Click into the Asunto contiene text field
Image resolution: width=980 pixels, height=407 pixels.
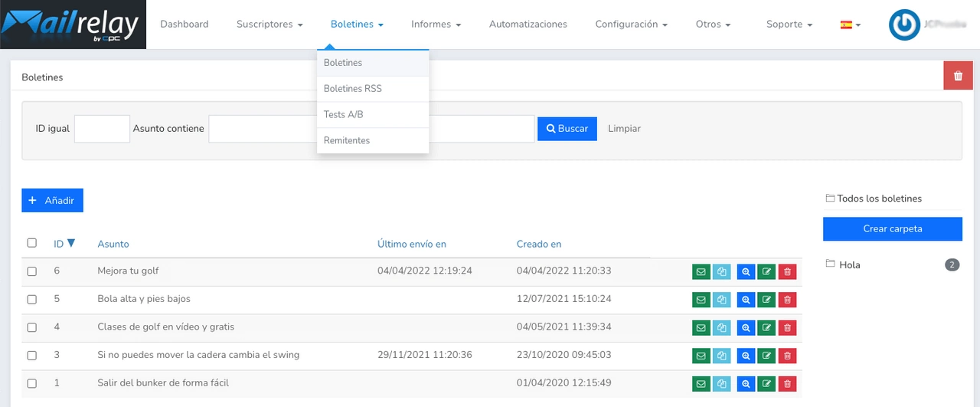point(371,129)
